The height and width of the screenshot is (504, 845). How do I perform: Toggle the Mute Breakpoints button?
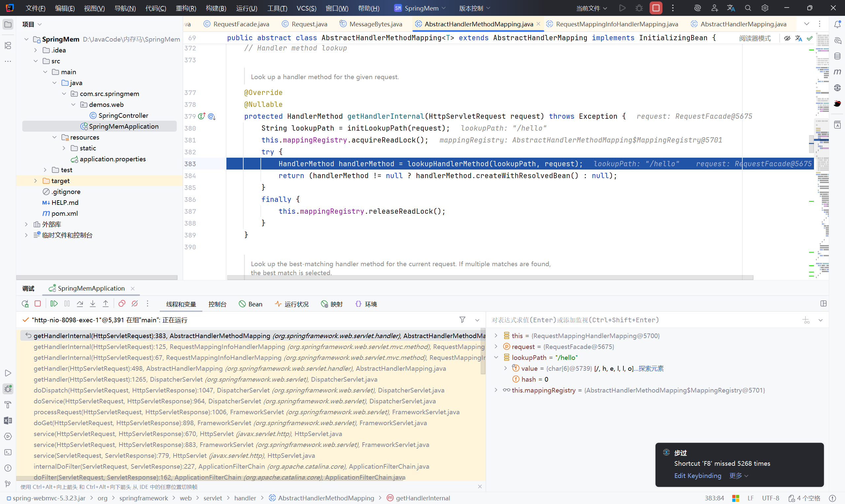tap(135, 304)
